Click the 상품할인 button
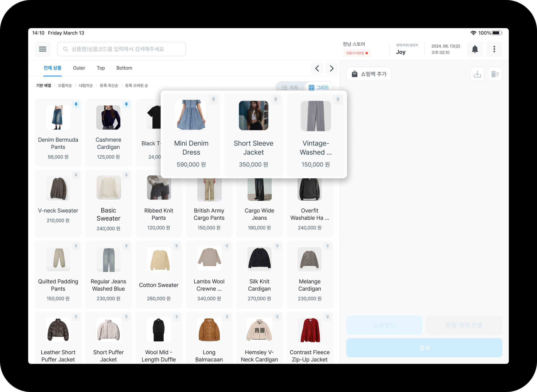The height and width of the screenshot is (392, 537). [384, 325]
